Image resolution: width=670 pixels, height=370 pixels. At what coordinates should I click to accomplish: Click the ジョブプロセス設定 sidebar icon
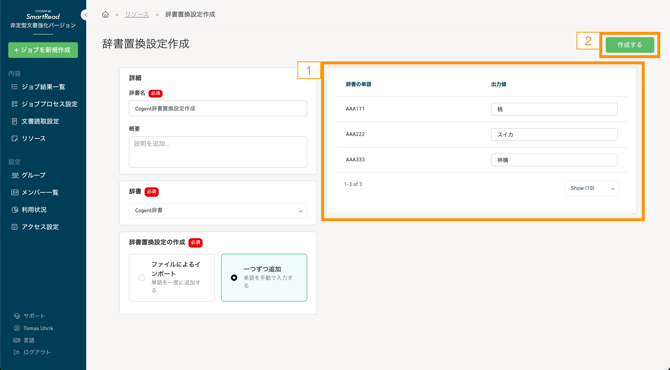click(15, 104)
